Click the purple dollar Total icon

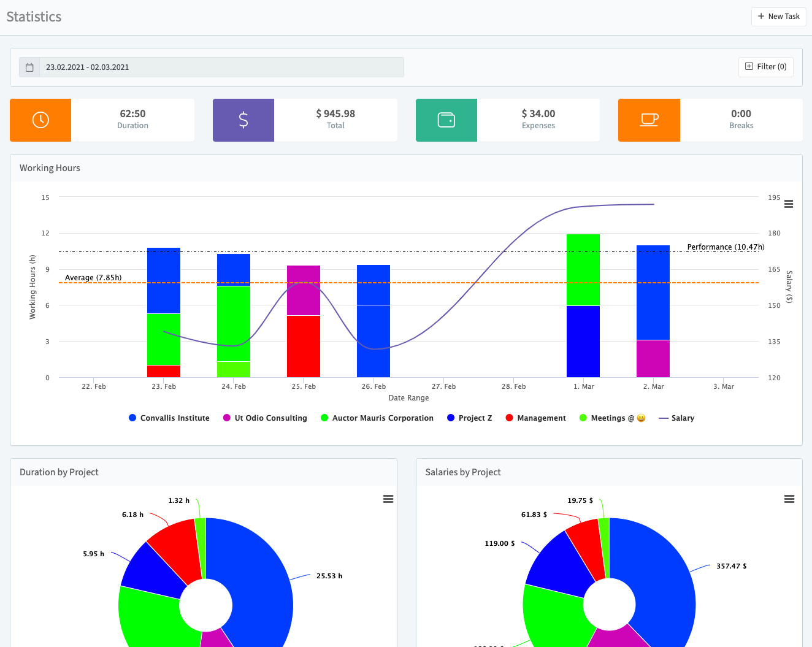coord(243,120)
